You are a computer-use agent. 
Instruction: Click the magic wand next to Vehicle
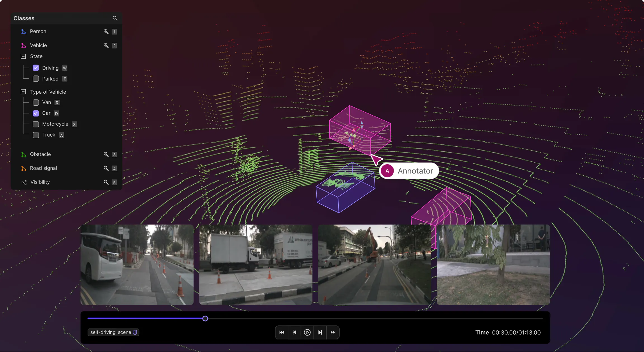click(x=106, y=45)
